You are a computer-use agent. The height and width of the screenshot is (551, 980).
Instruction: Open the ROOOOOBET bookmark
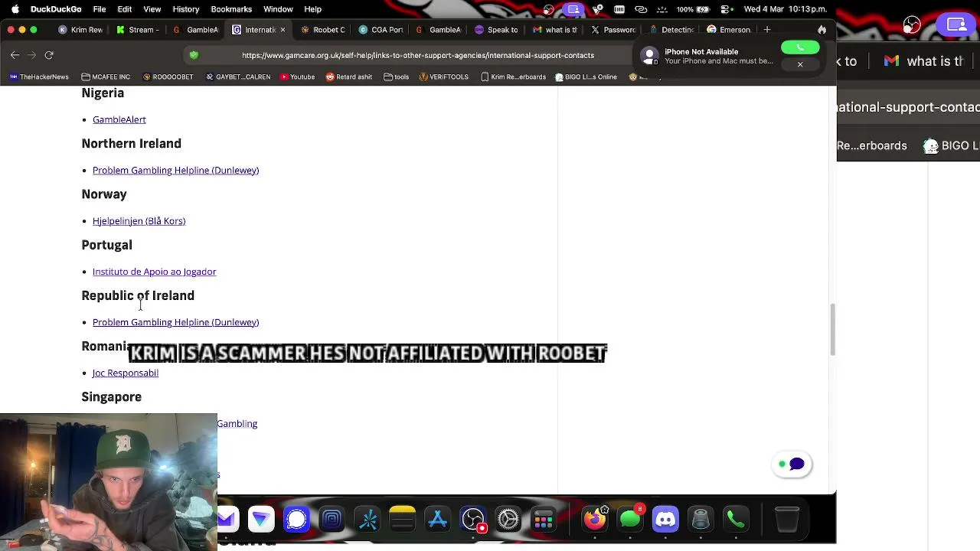tap(167, 77)
